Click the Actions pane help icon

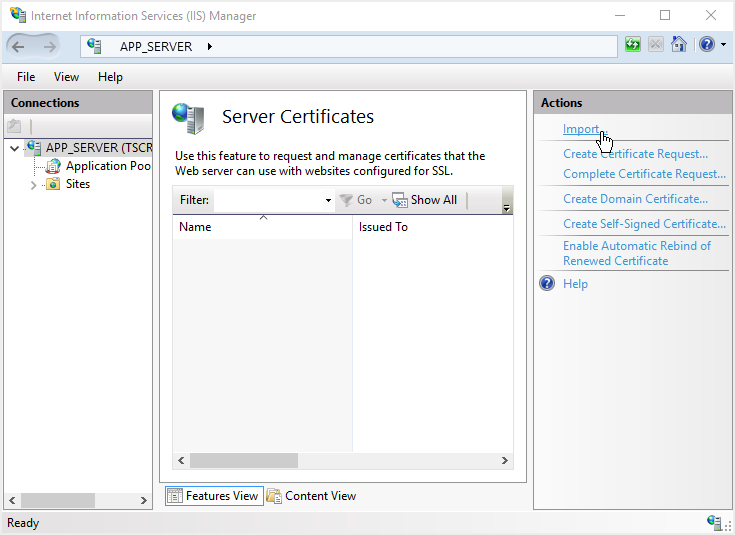click(547, 283)
